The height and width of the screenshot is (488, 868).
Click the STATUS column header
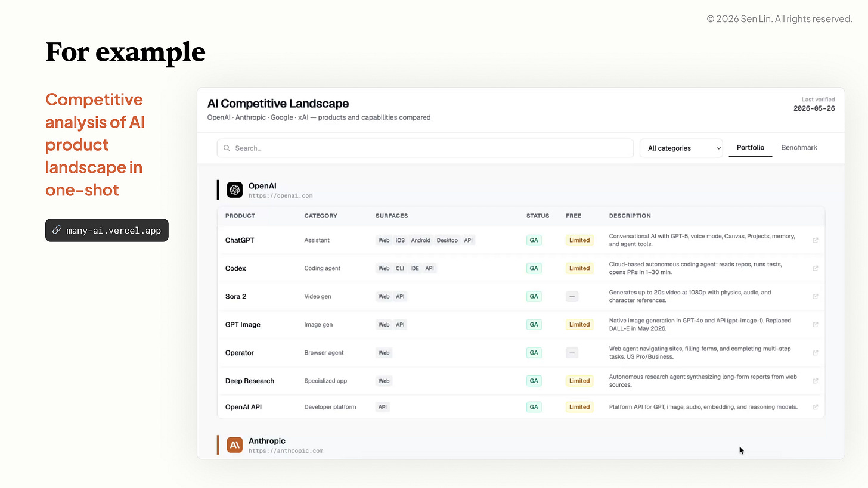(538, 216)
